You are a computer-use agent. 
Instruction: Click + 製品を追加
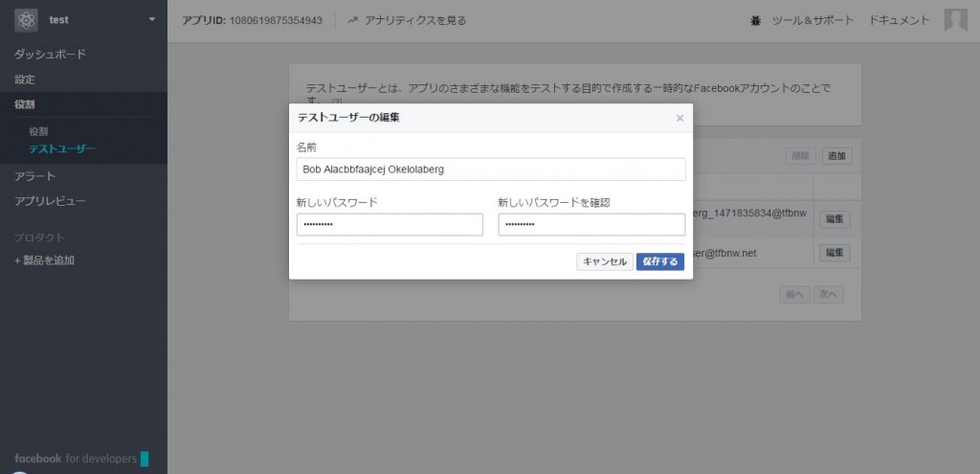pyautogui.click(x=44, y=260)
